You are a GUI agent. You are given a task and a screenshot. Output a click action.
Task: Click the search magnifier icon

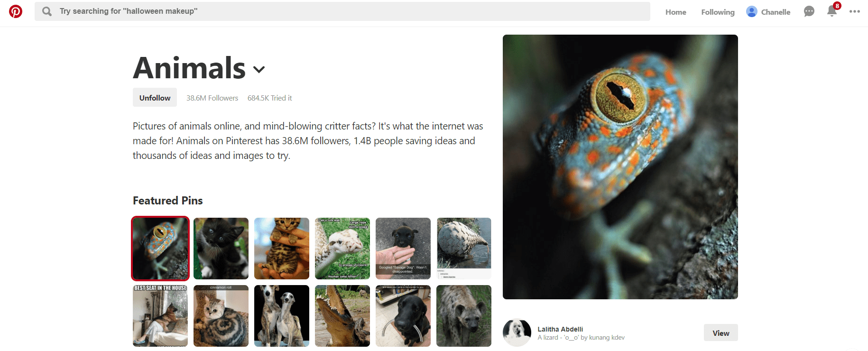pos(47,11)
